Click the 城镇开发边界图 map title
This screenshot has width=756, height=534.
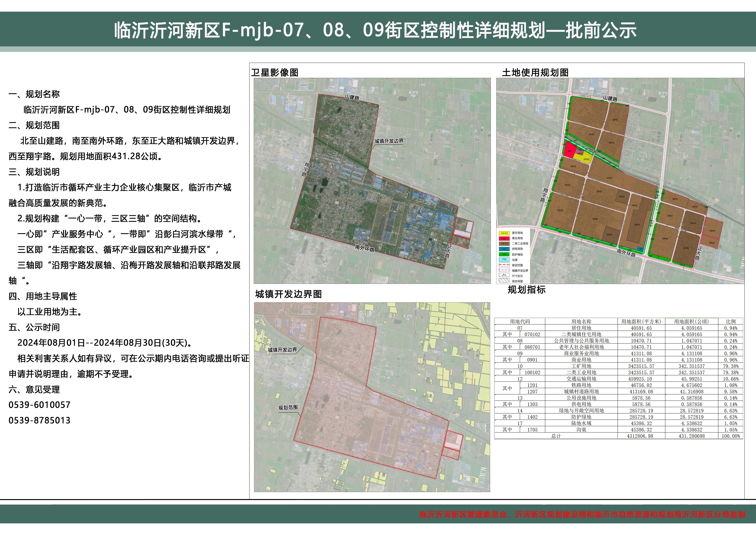pyautogui.click(x=288, y=294)
